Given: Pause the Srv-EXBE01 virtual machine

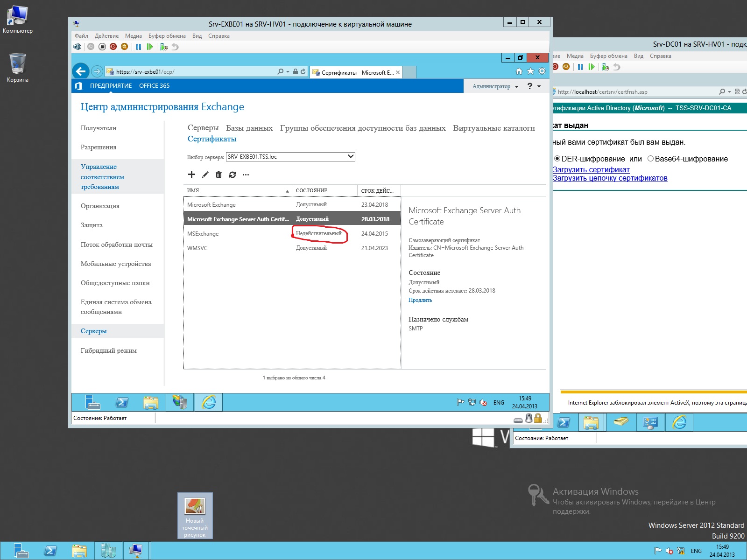Looking at the screenshot, I should (x=139, y=47).
